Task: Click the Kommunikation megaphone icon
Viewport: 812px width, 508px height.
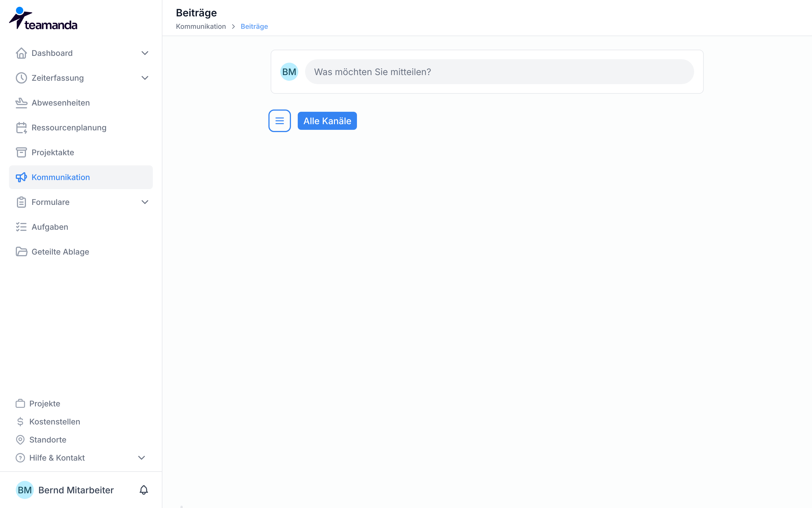Action: 21,178
